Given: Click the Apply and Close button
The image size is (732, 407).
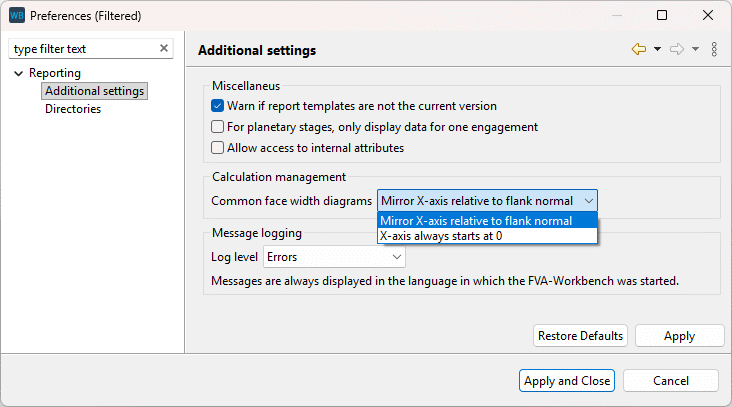Looking at the screenshot, I should point(566,381).
